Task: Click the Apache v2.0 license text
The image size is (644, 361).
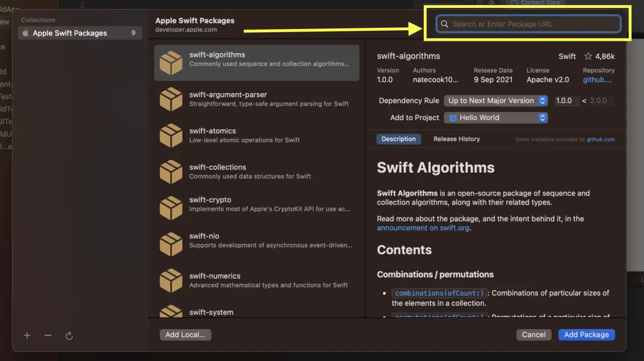Action: click(548, 80)
